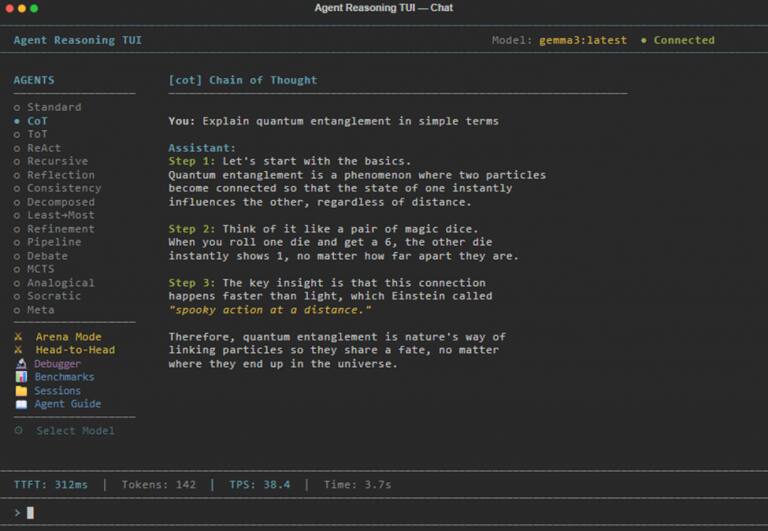Screen dimensions: 768x531
Task: Click the [cot] Chain of Thought heading
Action: 243,80
